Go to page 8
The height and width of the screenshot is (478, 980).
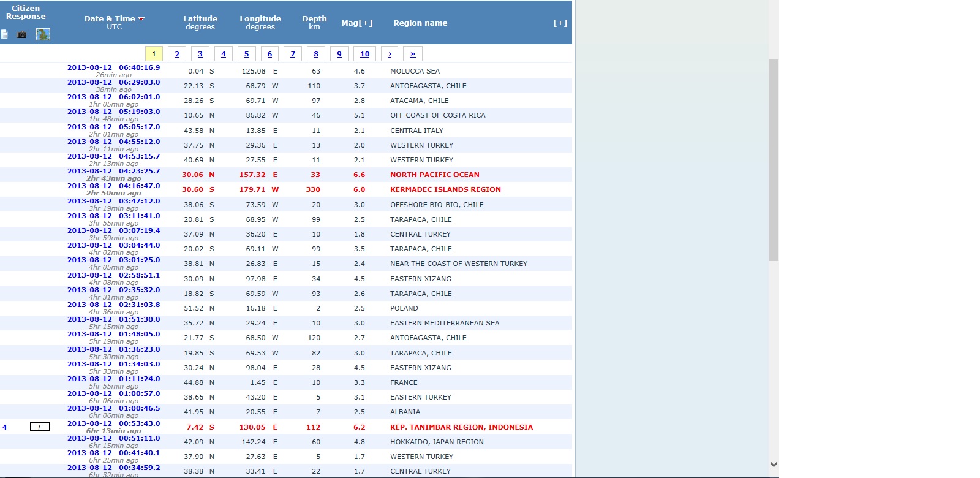click(x=316, y=54)
